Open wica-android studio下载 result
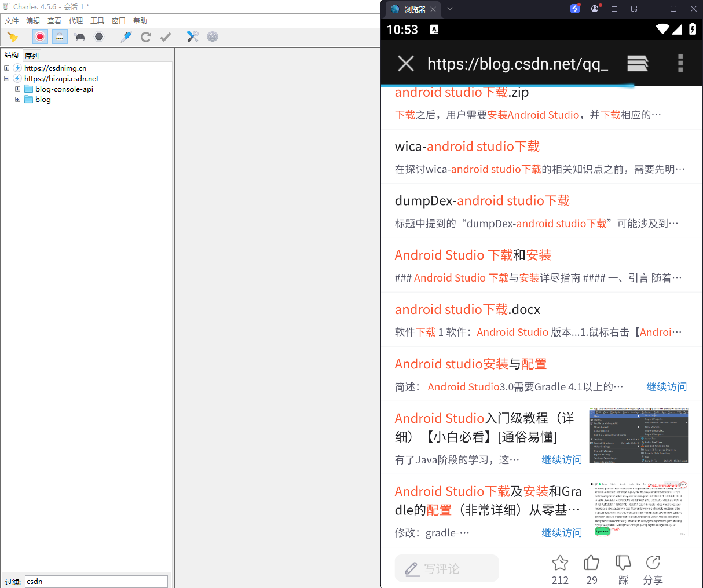The image size is (703, 588). coord(467,147)
